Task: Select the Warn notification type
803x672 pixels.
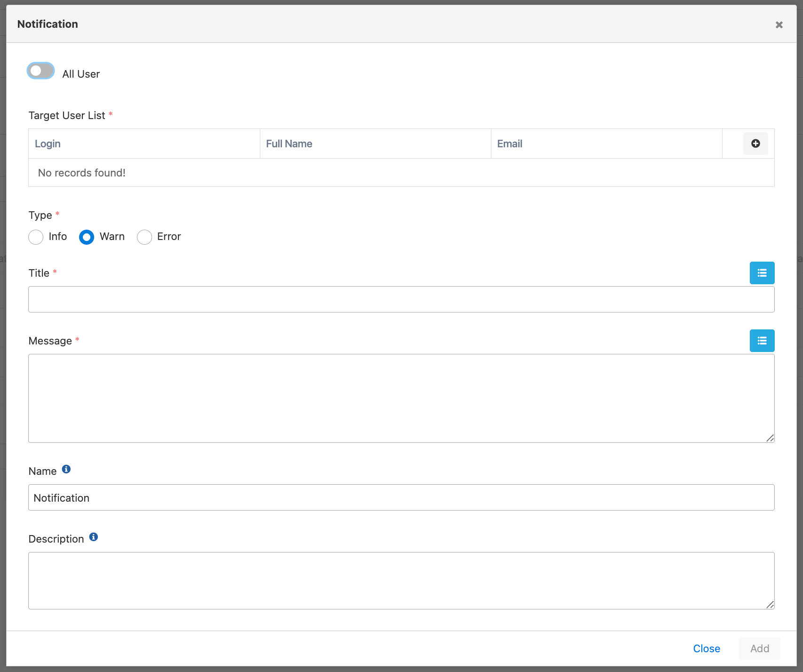Action: 87,237
